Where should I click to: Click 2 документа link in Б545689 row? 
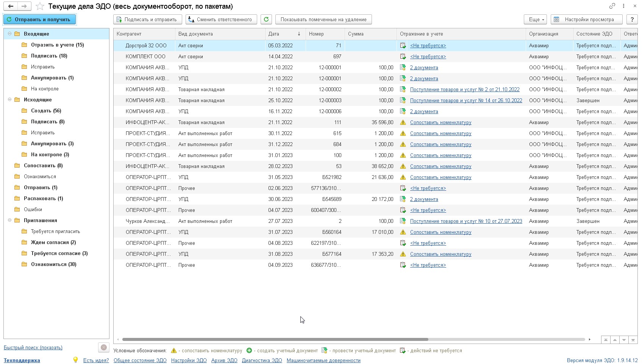pos(424,199)
